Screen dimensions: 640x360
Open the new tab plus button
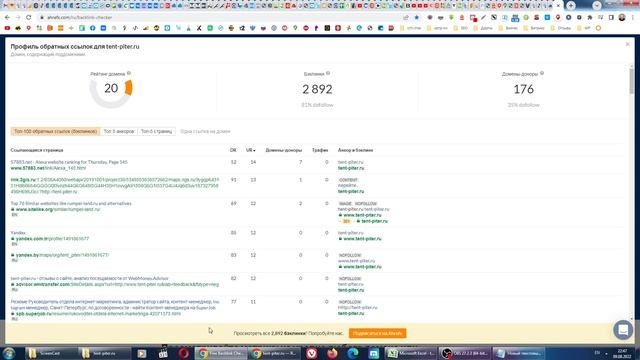(571, 6)
